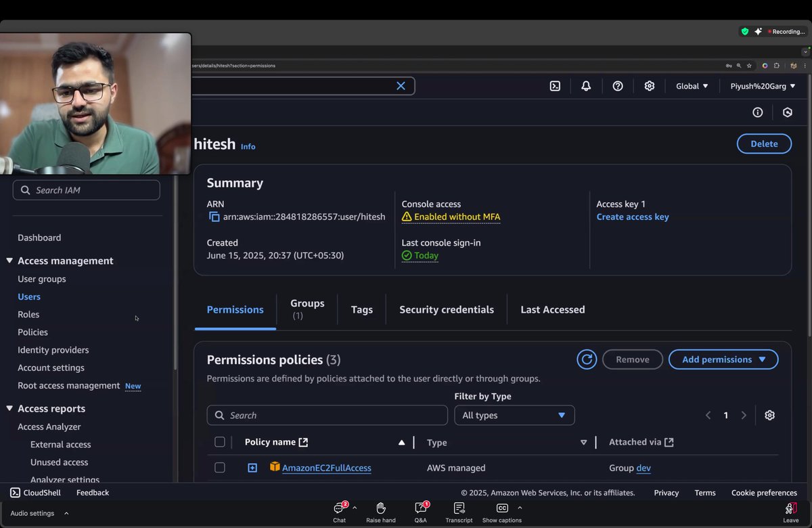
Task: Collapse the Access management section
Action: [9, 261]
